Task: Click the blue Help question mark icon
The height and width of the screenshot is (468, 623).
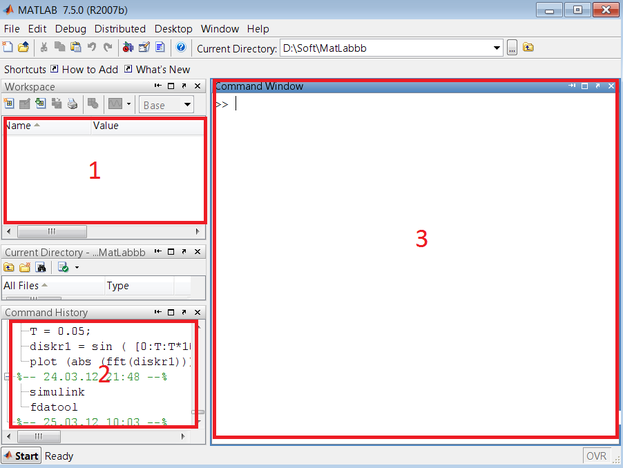Action: pos(181,47)
